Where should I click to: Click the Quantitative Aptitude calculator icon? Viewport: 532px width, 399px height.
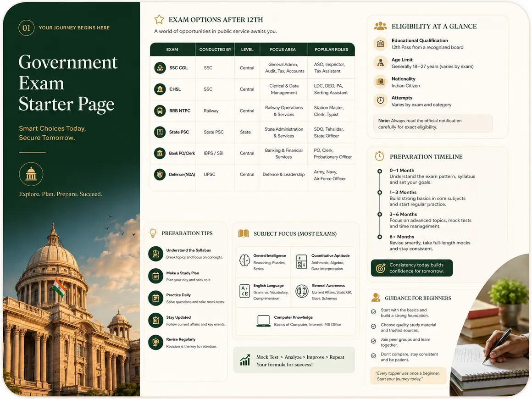pos(301,261)
